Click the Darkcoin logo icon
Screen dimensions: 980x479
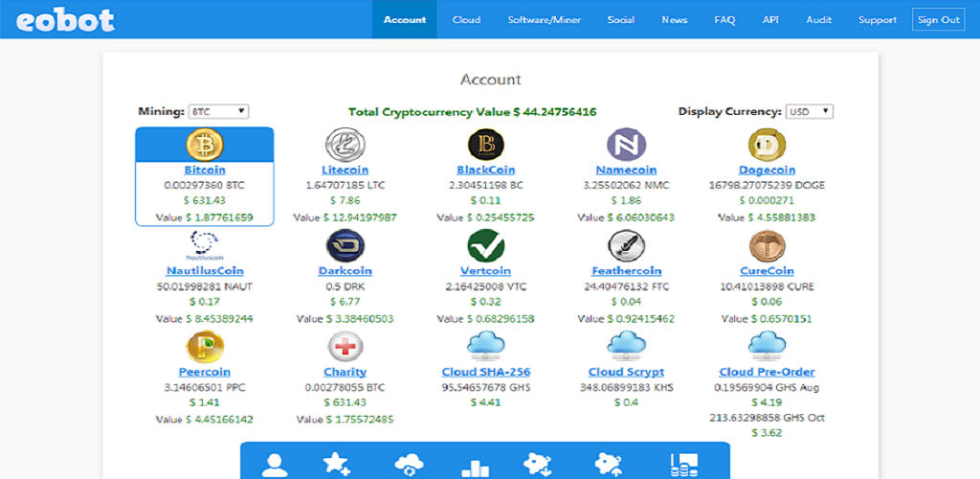[345, 246]
